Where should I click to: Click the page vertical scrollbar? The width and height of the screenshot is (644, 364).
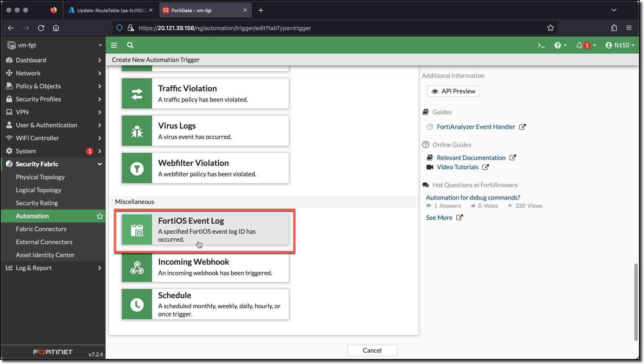click(x=636, y=302)
